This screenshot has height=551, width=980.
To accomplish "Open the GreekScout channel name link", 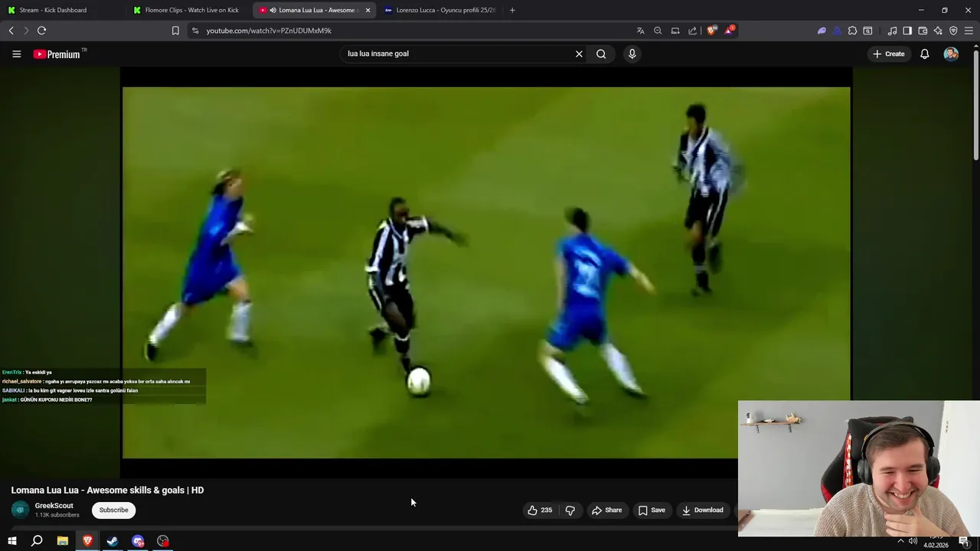I will pyautogui.click(x=54, y=506).
